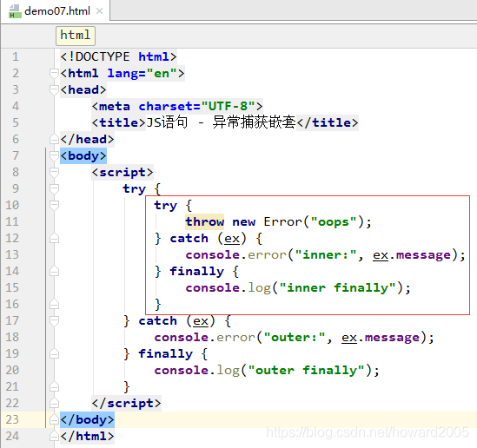Image resolution: width=477 pixels, height=448 pixels.
Task: Click line number 1 in the gutter
Action: pyautogui.click(x=16, y=56)
